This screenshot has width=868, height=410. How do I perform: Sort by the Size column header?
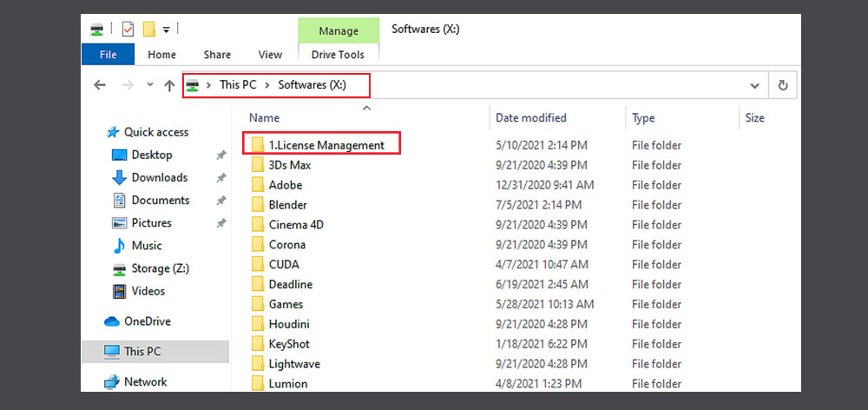coord(754,117)
